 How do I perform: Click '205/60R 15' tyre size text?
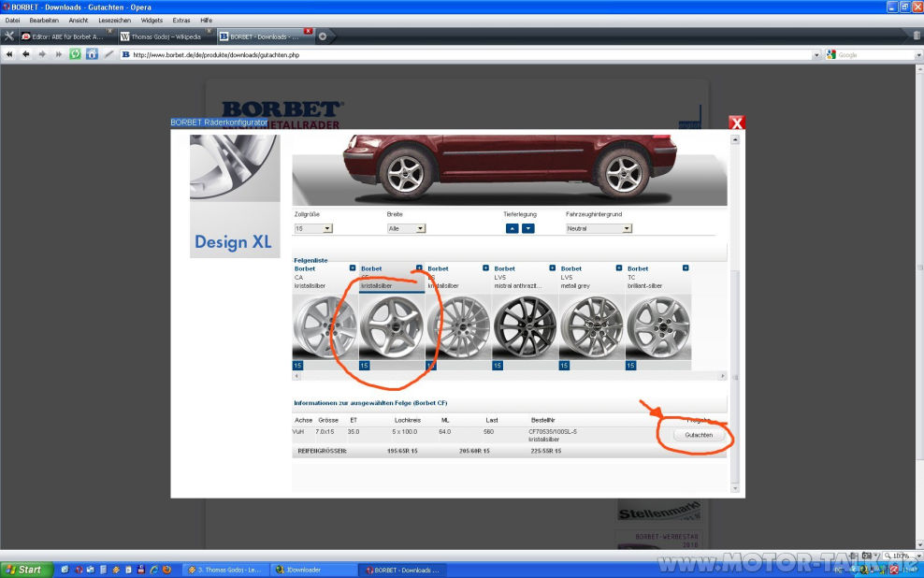tap(474, 451)
